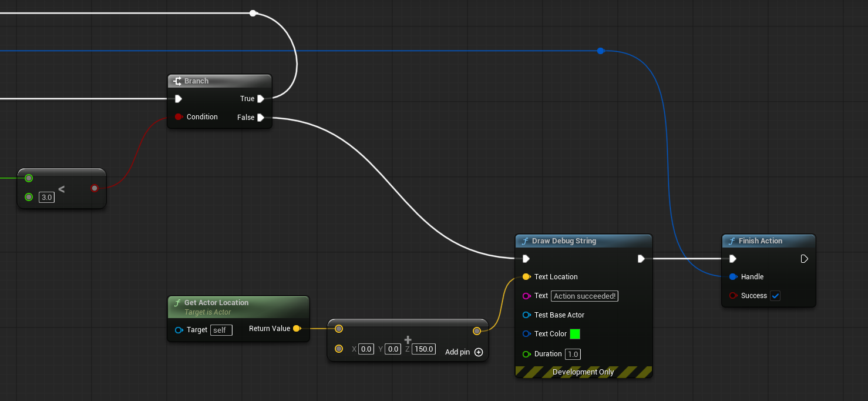The width and height of the screenshot is (868, 401).
Task: Select the Finish Action node header
Action: (x=769, y=241)
